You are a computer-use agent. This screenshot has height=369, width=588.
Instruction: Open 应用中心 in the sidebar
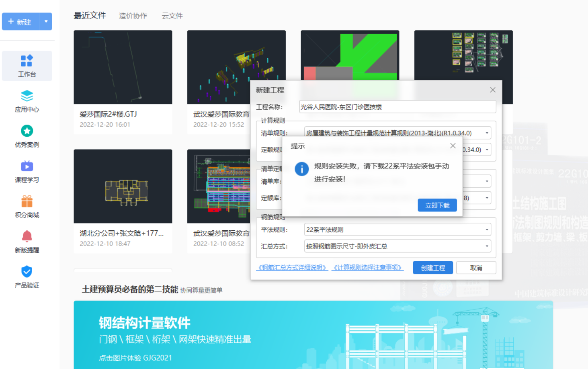tap(27, 101)
